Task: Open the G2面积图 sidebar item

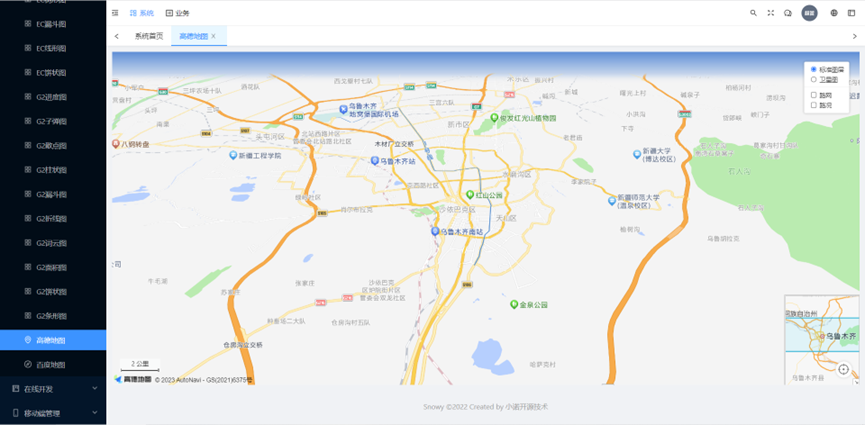Action: 53,267
